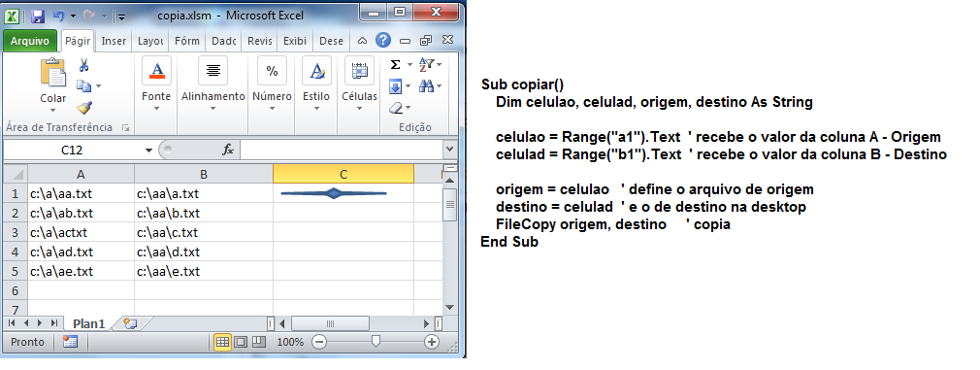Click the insert function fx icon
The width and height of the screenshot is (980, 370).
(x=228, y=150)
